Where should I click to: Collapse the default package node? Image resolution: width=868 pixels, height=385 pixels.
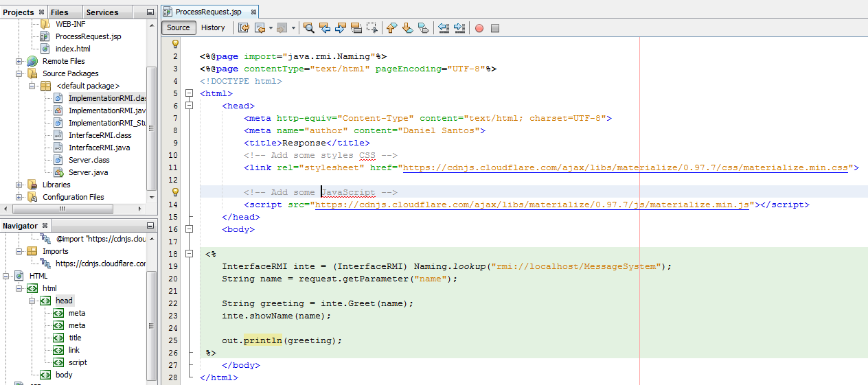pyautogui.click(x=32, y=86)
